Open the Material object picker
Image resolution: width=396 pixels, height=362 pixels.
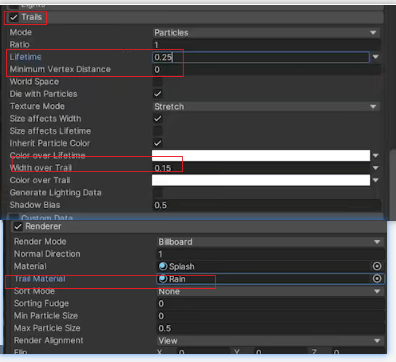pyautogui.click(x=377, y=266)
